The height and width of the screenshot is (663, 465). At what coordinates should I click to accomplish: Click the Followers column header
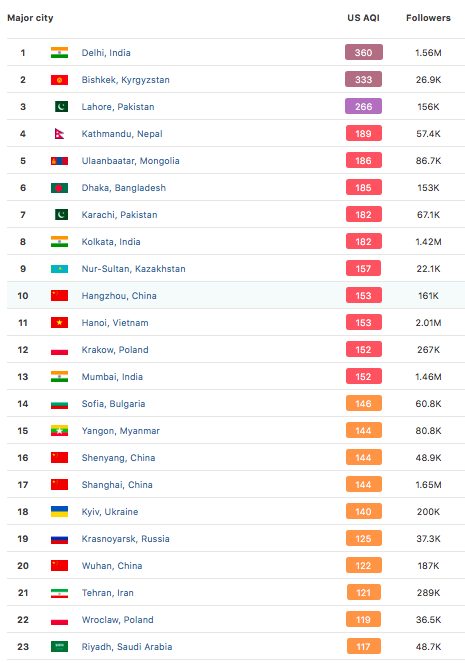[x=428, y=18]
